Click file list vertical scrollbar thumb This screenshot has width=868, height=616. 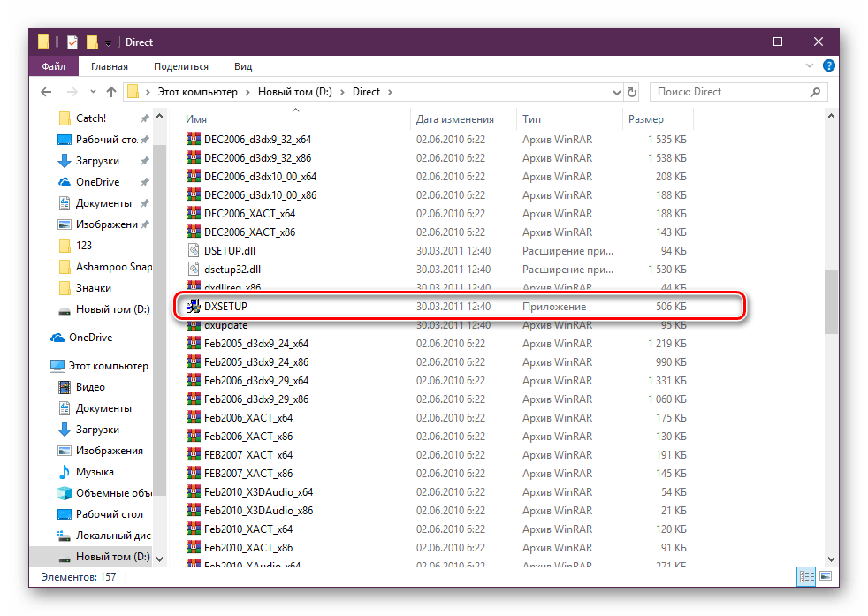point(830,302)
